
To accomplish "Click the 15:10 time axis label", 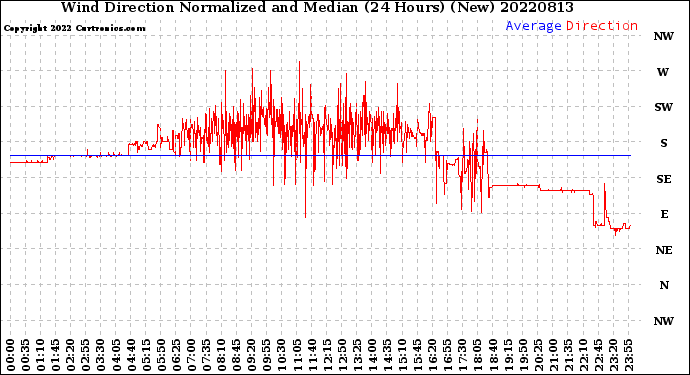I will pos(401,355).
